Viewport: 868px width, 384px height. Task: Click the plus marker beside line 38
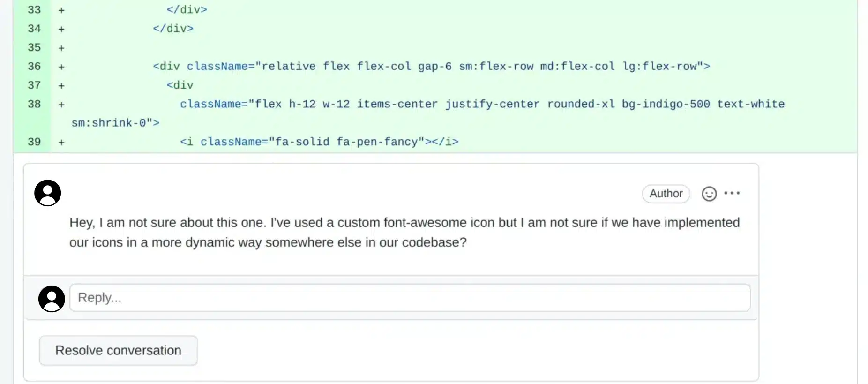[x=61, y=104]
